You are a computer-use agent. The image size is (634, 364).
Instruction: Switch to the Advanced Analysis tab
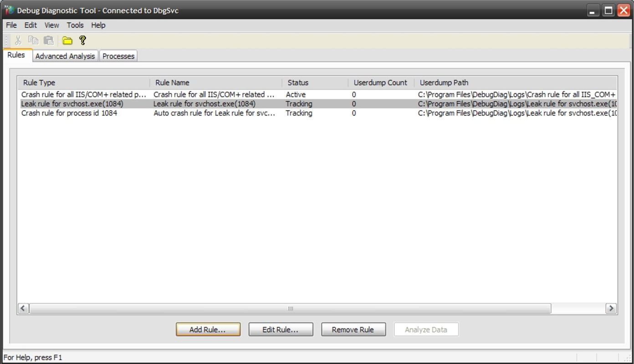65,56
